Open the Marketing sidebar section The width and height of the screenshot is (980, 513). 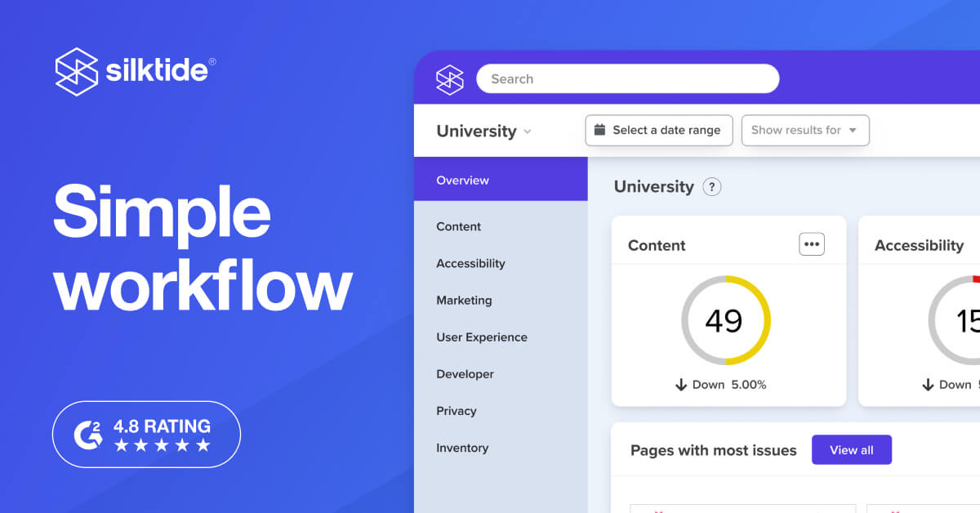[x=464, y=300]
